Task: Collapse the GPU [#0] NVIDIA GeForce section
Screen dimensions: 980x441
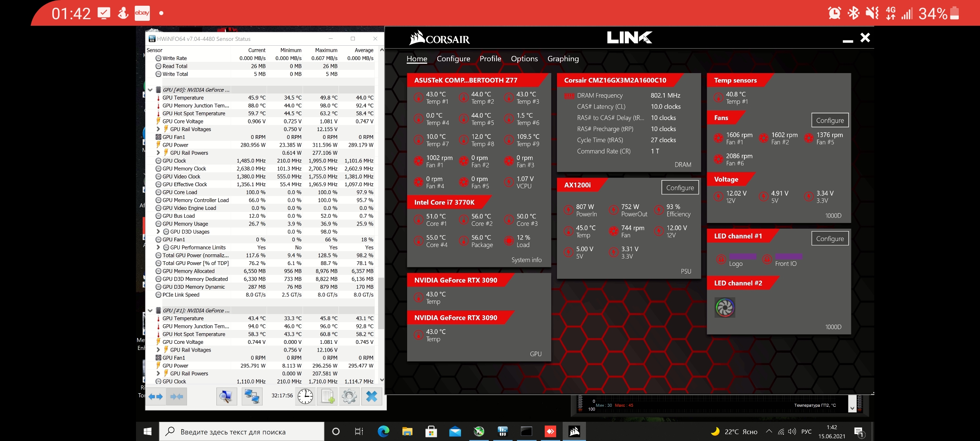Action: pyautogui.click(x=150, y=90)
